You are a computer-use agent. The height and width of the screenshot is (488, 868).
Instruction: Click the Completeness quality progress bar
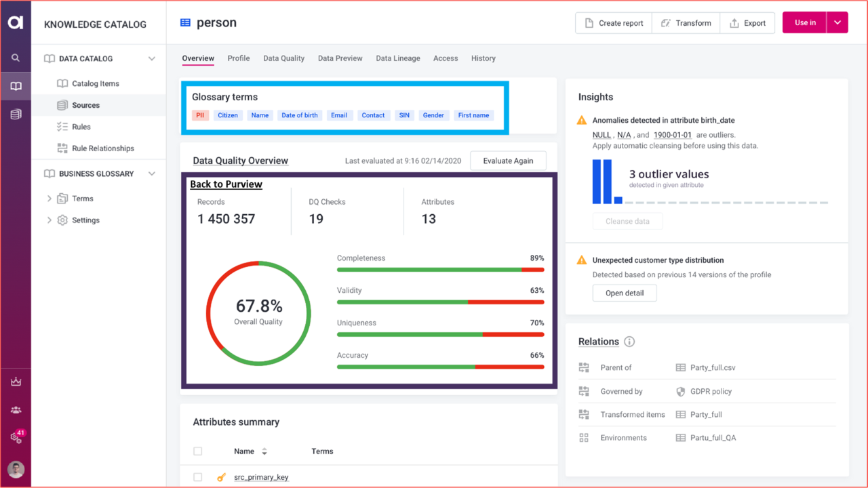tap(440, 270)
